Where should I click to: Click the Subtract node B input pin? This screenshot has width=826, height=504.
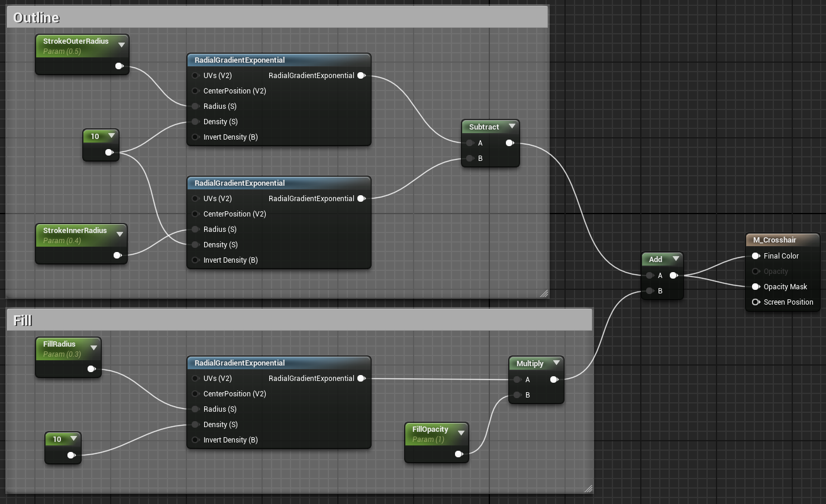point(469,158)
